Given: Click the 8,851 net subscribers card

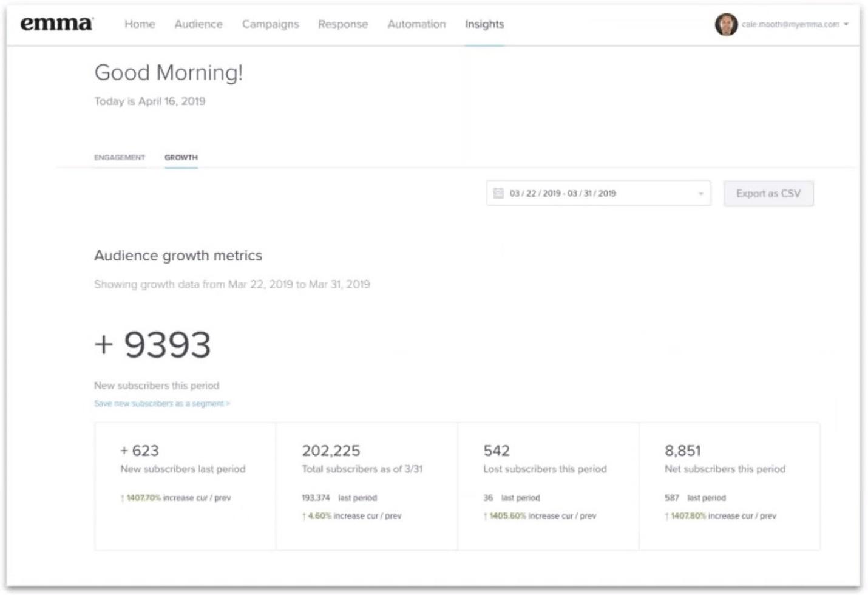Looking at the screenshot, I should (729, 486).
